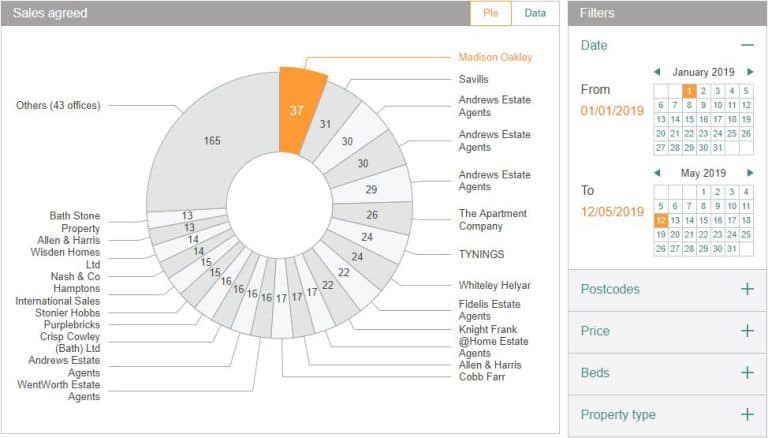The width and height of the screenshot is (768, 438).
Task: Click the Price filter heading
Action: (x=595, y=331)
